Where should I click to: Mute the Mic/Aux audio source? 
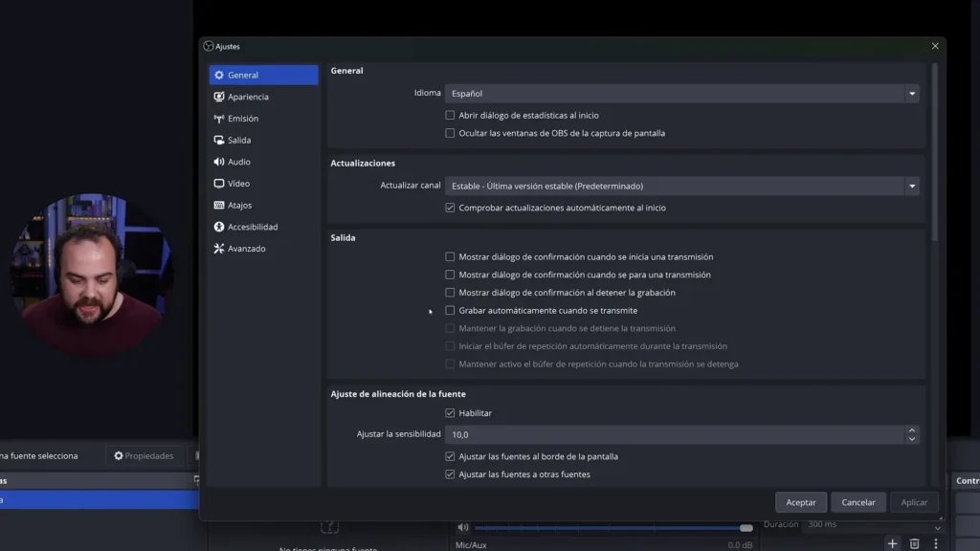[463, 526]
